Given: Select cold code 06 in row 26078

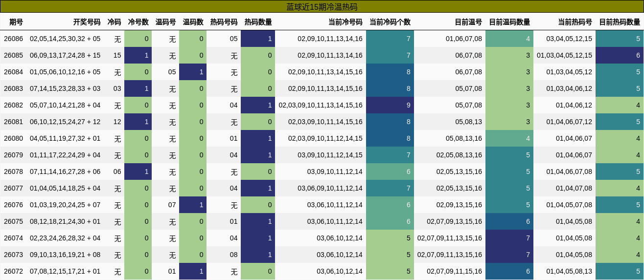Looking at the screenshot, I should pos(117,172).
